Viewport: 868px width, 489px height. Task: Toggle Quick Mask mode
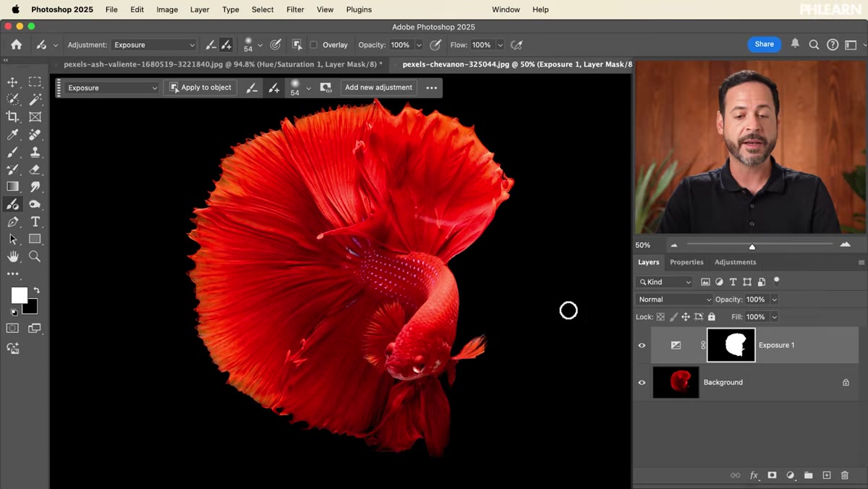tap(12, 328)
